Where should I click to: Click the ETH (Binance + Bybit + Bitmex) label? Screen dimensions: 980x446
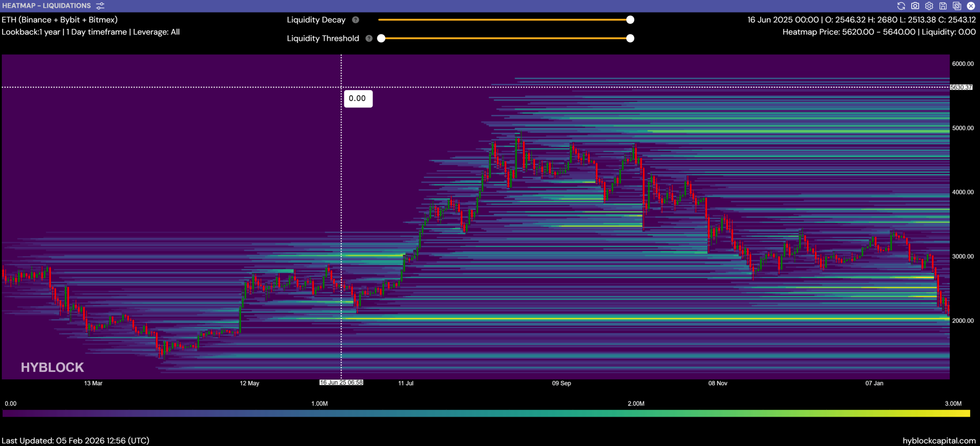[60, 20]
